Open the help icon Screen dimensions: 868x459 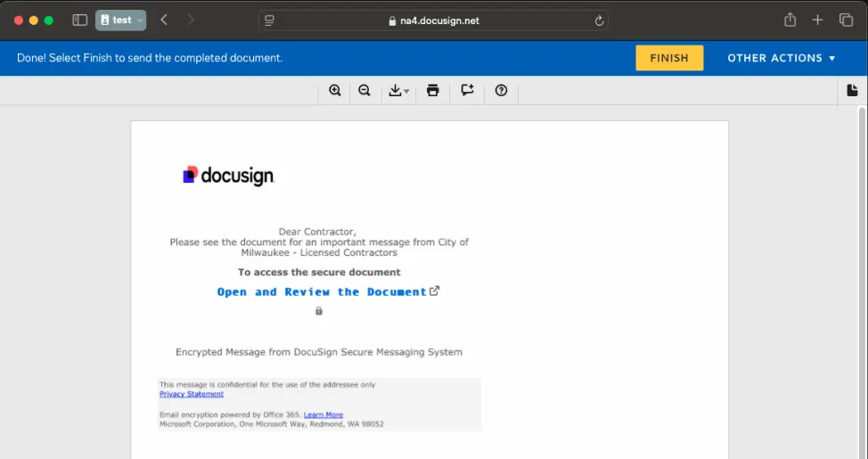pos(501,90)
